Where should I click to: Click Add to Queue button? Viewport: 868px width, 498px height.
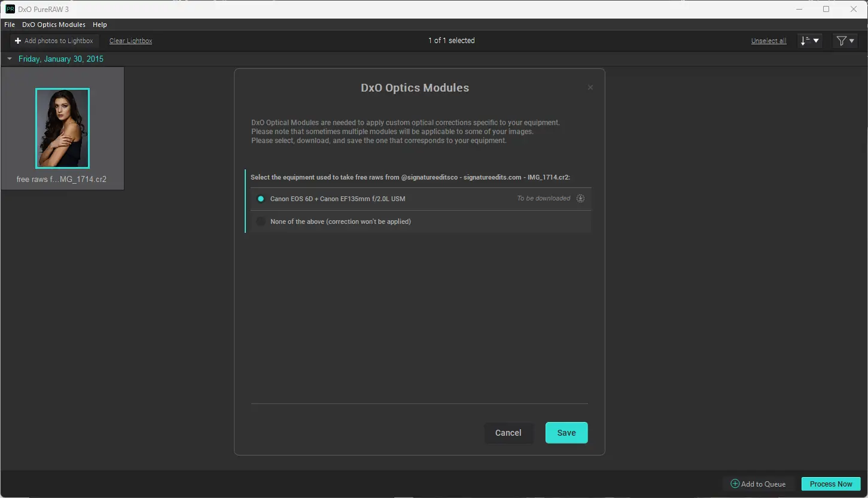tap(759, 484)
